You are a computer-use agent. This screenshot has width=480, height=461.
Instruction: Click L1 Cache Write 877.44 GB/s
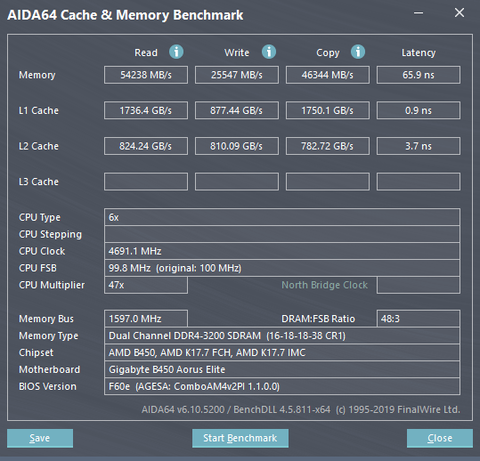click(x=237, y=110)
